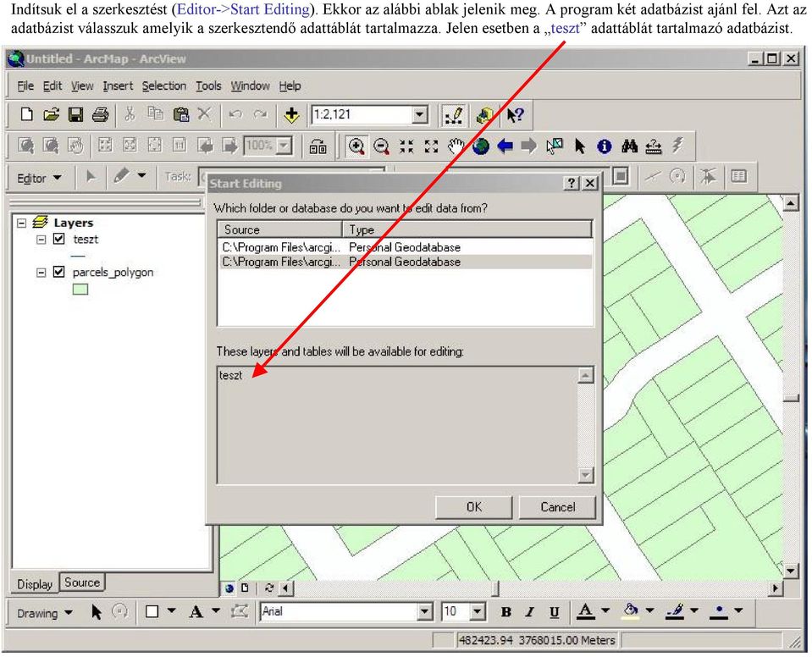The width and height of the screenshot is (812, 657).
Task: Uncheck the teszt layer visibility
Action: click(59, 239)
